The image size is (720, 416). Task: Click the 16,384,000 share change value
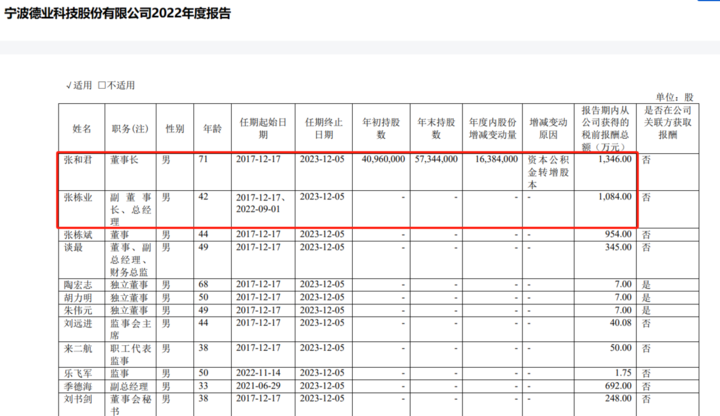pyautogui.click(x=496, y=159)
